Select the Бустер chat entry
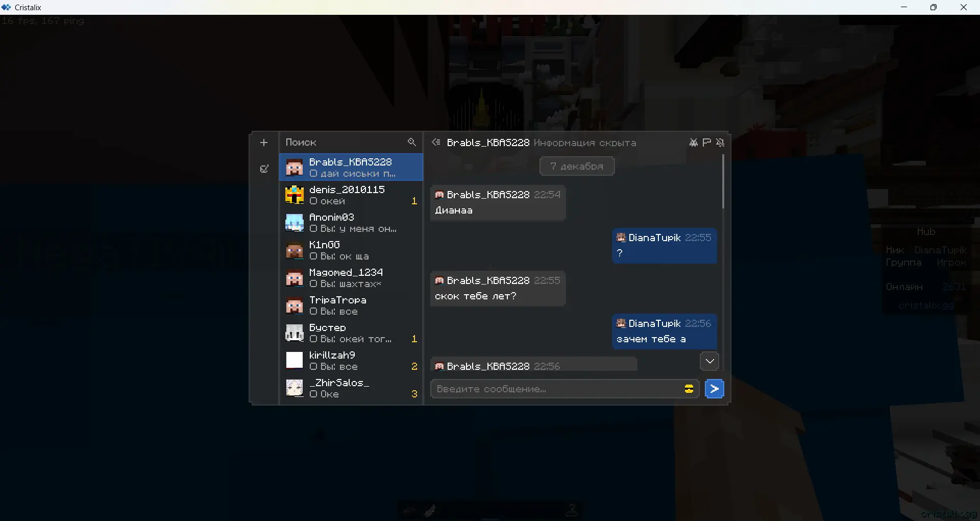The width and height of the screenshot is (980, 521). [351, 333]
